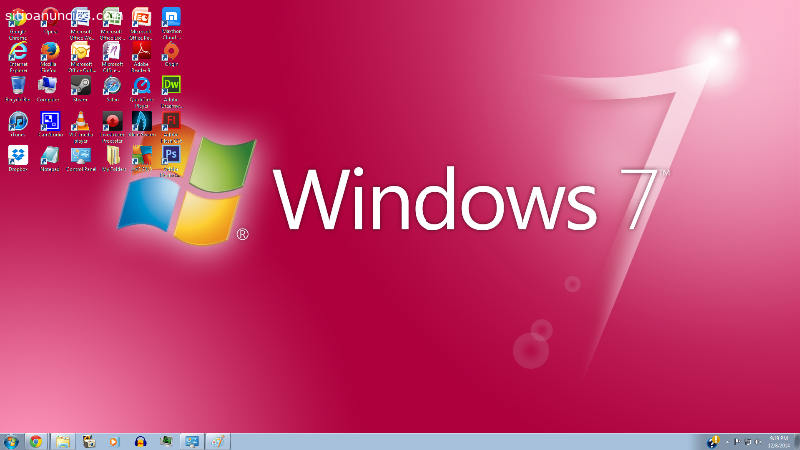Open Windows Media Player from taskbar
The width and height of the screenshot is (800, 450).
click(114, 441)
